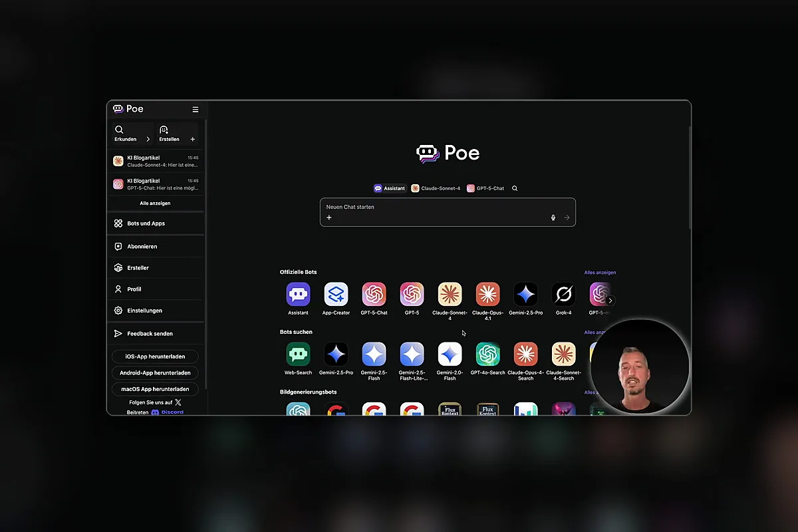Select the Claude-Sonnet-4 model chip
Viewport: 798px width, 532px height.
tap(436, 188)
